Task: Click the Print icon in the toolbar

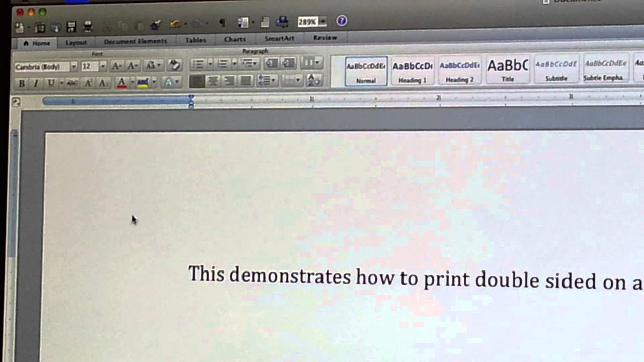Action: click(88, 27)
